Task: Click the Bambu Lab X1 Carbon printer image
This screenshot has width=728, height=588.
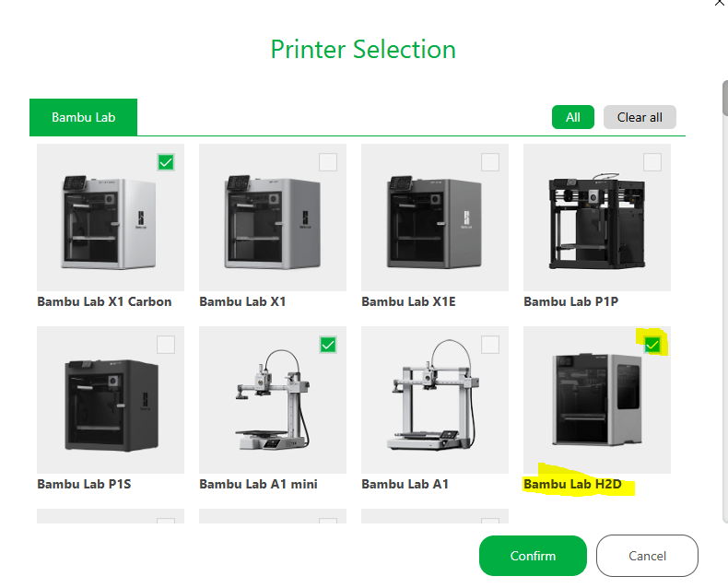Action: tap(111, 218)
